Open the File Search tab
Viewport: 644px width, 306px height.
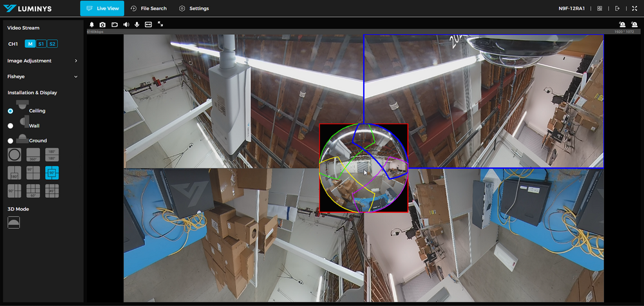tap(148, 8)
